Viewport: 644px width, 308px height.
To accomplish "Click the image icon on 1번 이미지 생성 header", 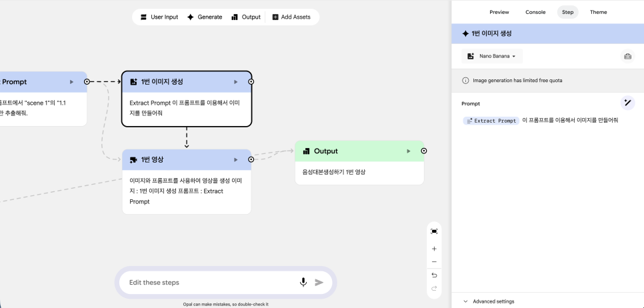I will (133, 82).
